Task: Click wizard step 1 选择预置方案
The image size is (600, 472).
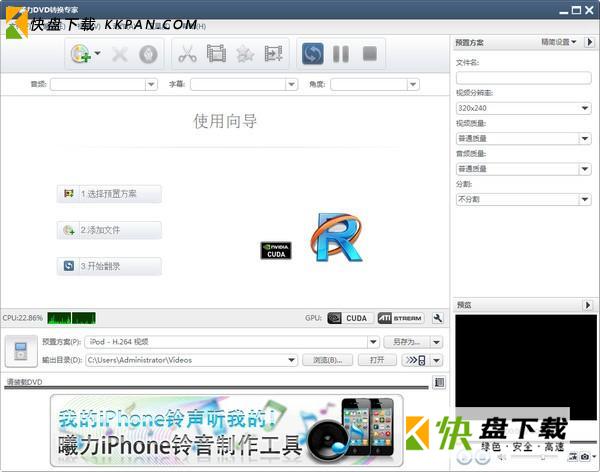Action: (109, 194)
